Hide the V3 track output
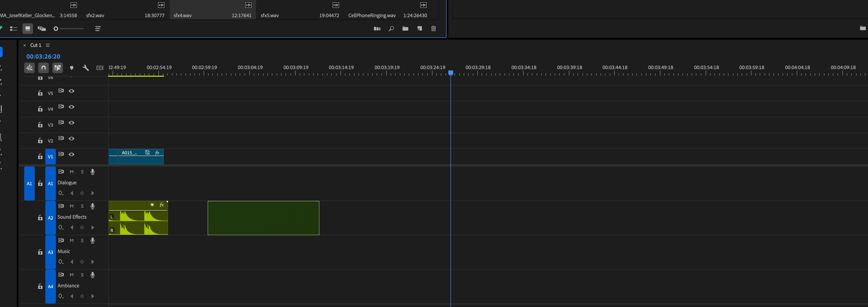The height and width of the screenshot is (307, 868). click(71, 123)
